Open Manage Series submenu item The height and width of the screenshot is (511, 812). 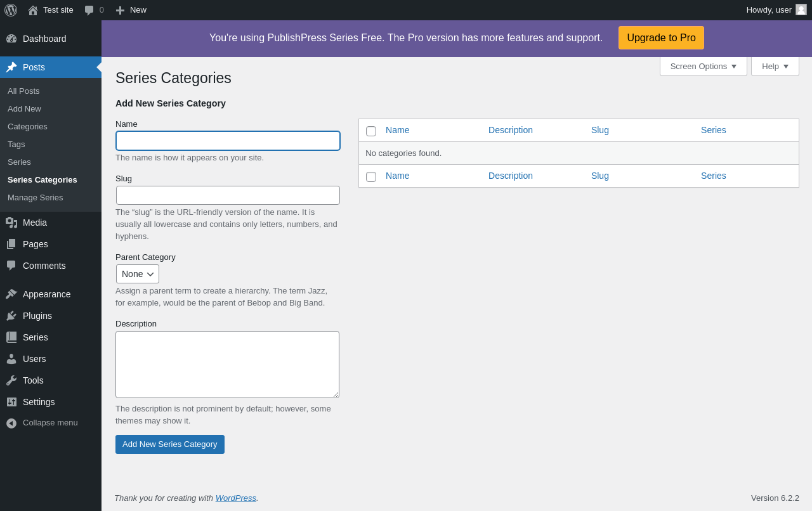point(36,197)
